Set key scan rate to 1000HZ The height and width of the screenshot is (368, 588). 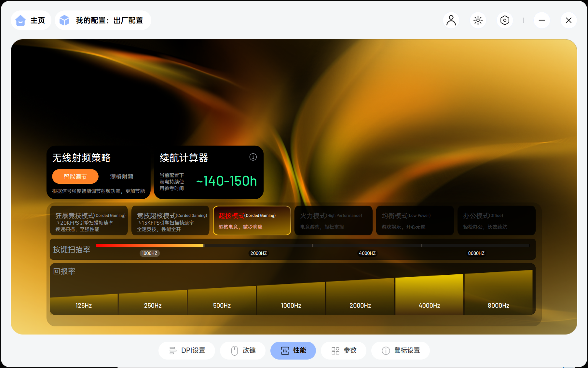click(x=150, y=253)
